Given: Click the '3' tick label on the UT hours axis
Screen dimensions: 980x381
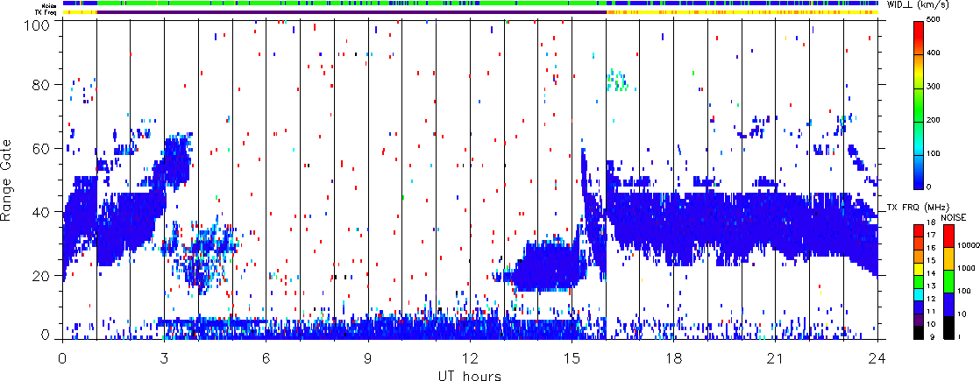Looking at the screenshot, I should 165,356.
